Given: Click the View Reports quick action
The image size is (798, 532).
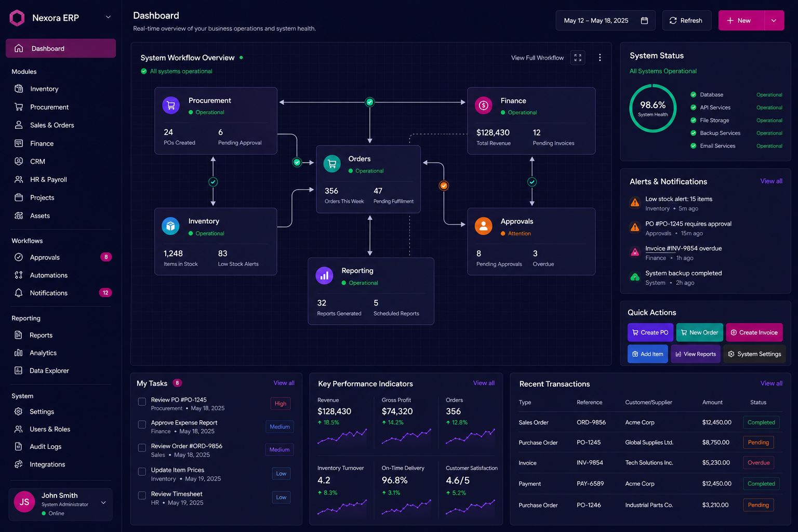Looking at the screenshot, I should pyautogui.click(x=696, y=354).
